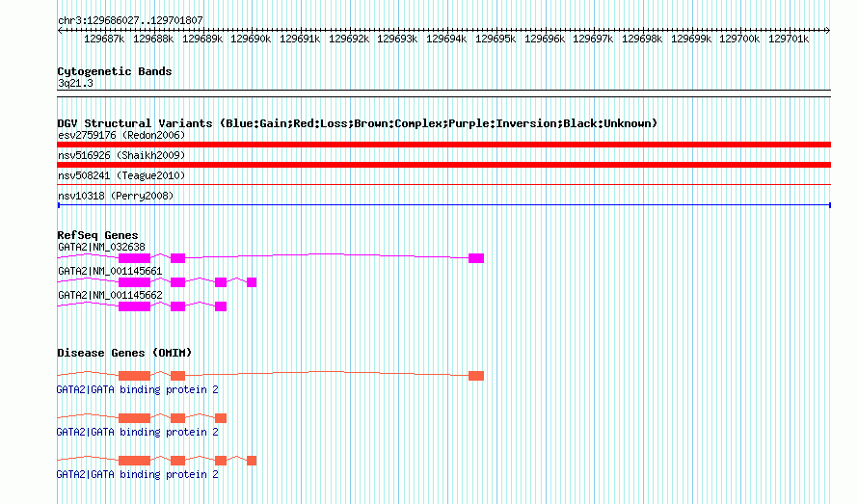Click the 129688k ruler position label

(x=153, y=39)
